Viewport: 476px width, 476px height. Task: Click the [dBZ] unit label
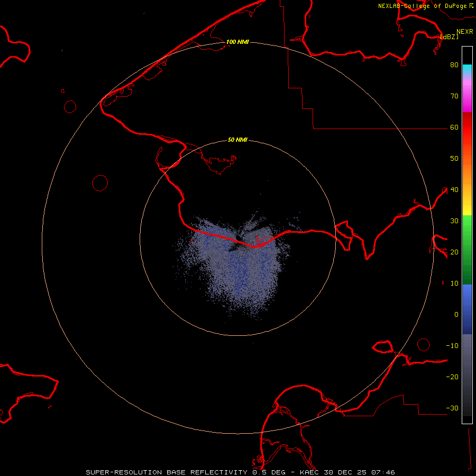click(449, 36)
